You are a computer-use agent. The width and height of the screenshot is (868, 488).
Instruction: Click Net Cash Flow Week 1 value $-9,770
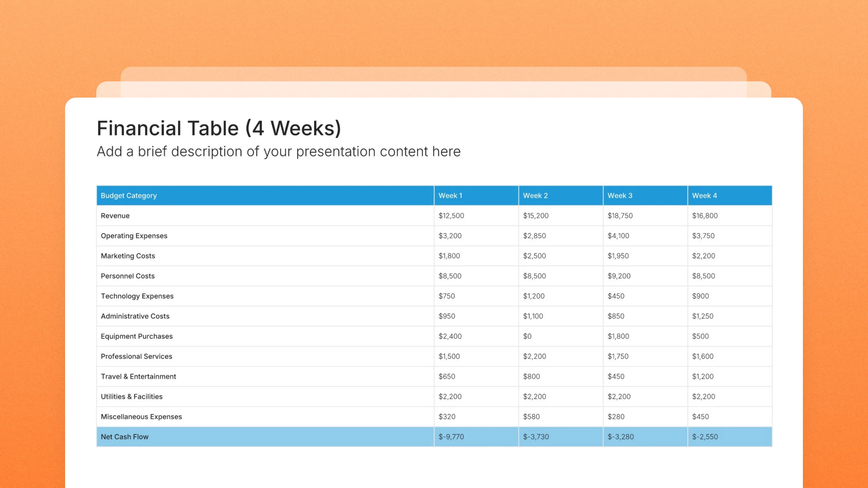[451, 437]
